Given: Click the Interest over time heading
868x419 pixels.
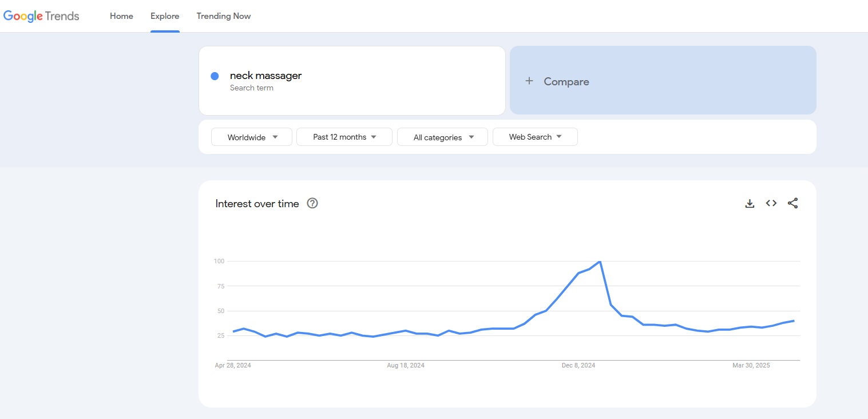Looking at the screenshot, I should point(257,204).
